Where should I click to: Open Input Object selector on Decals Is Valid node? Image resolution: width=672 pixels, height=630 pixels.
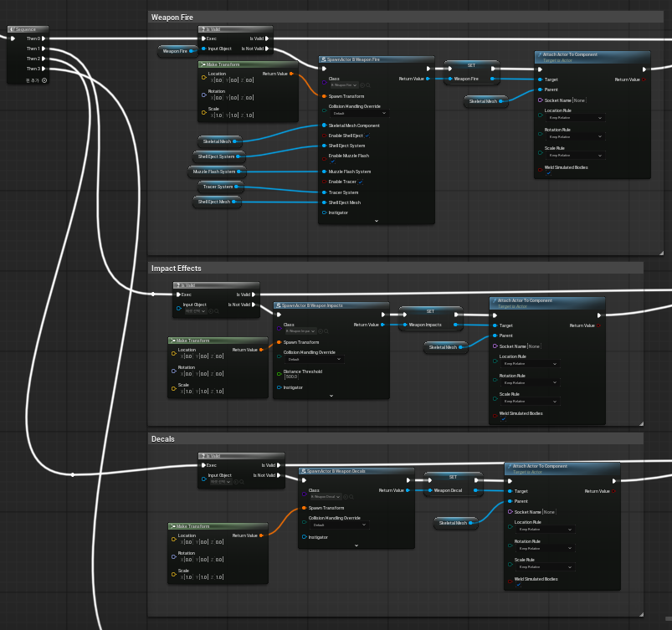[x=220, y=482]
